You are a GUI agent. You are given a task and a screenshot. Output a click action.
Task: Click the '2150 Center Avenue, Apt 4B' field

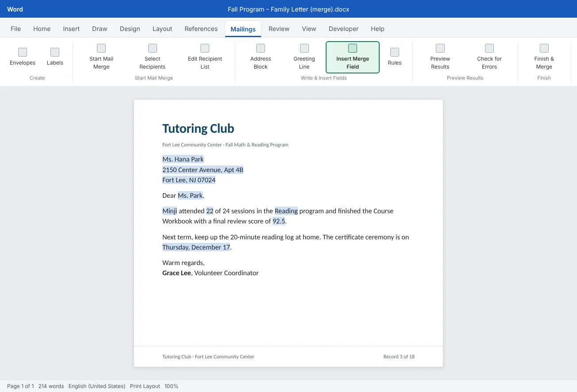tap(203, 170)
